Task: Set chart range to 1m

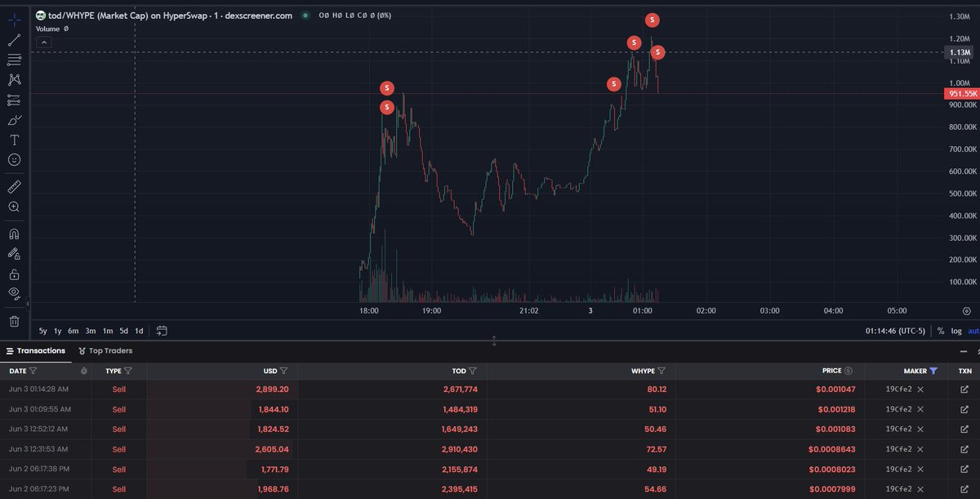Action: coord(108,331)
